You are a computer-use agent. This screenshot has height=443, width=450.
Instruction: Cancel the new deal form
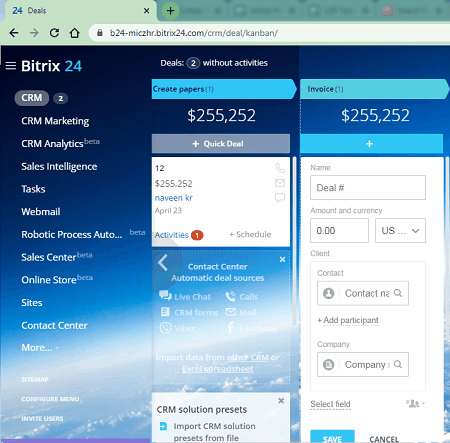384,439
